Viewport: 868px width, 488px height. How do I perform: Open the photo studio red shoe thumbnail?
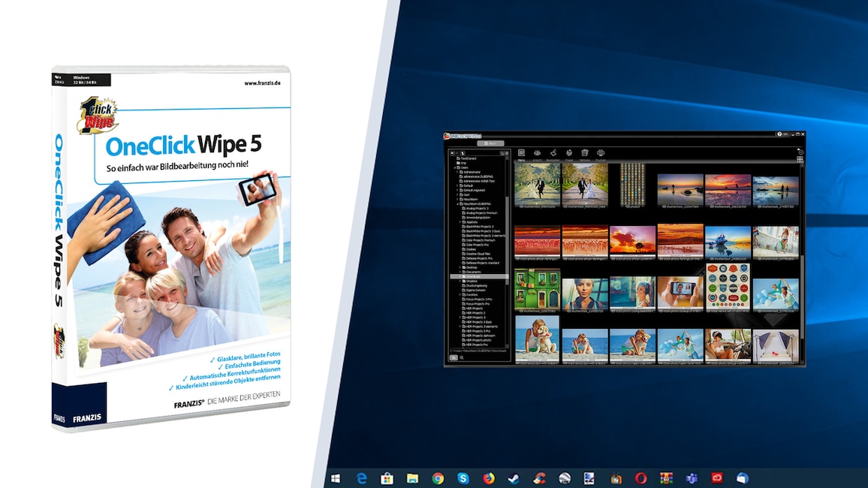[x=776, y=346]
